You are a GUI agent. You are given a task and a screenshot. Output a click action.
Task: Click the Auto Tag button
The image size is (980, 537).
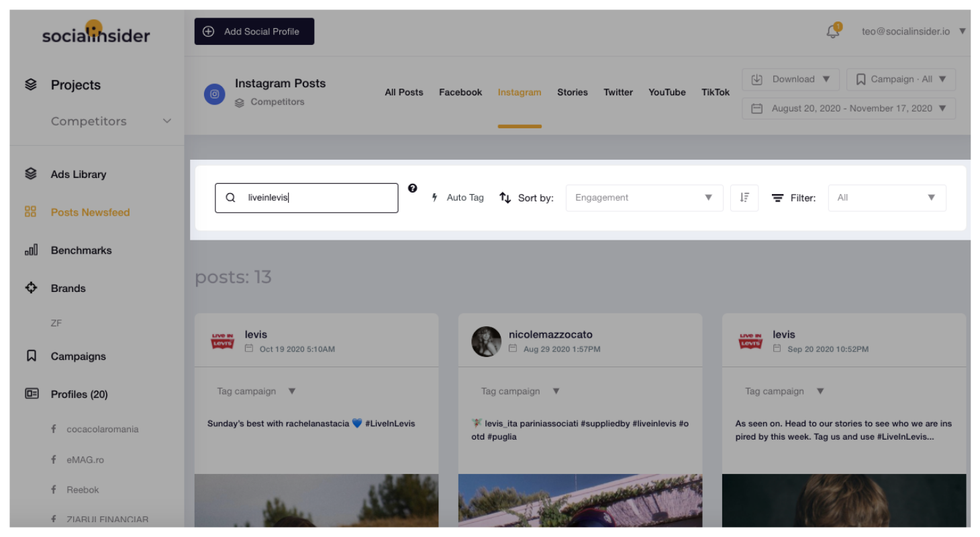pos(457,198)
